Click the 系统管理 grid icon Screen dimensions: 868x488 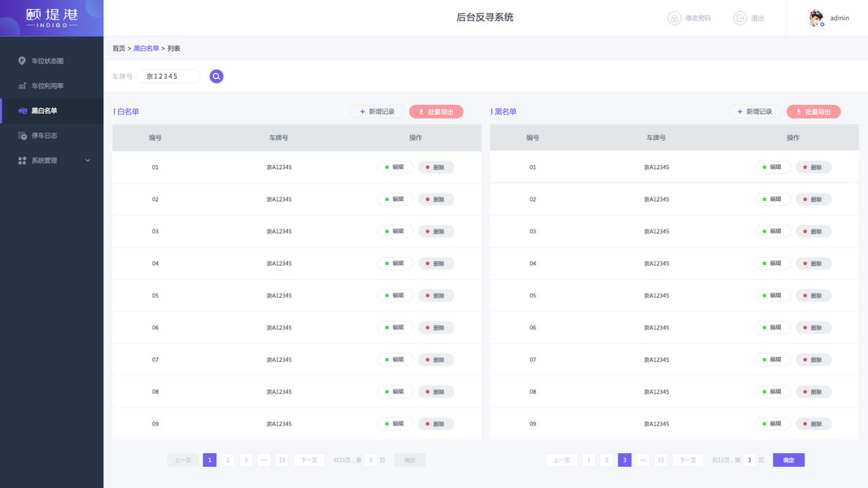[x=22, y=160]
